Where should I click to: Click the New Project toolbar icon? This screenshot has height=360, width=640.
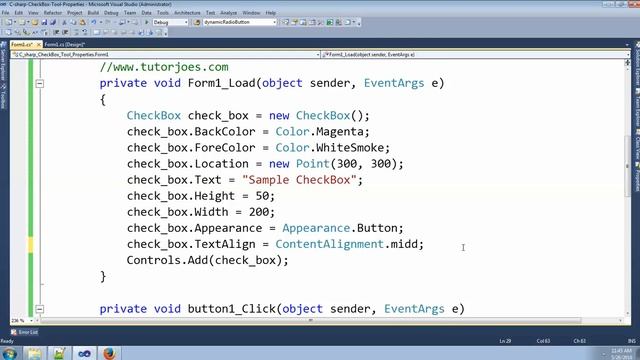9,22
